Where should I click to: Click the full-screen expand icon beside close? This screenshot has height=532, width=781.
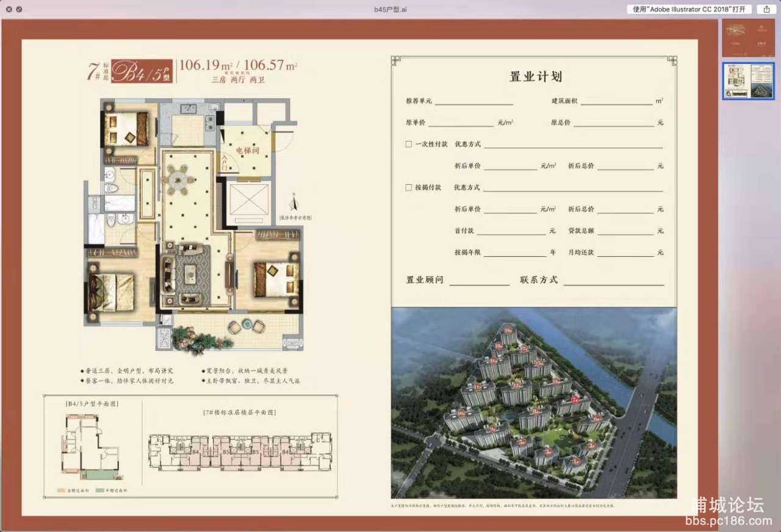tap(19, 9)
